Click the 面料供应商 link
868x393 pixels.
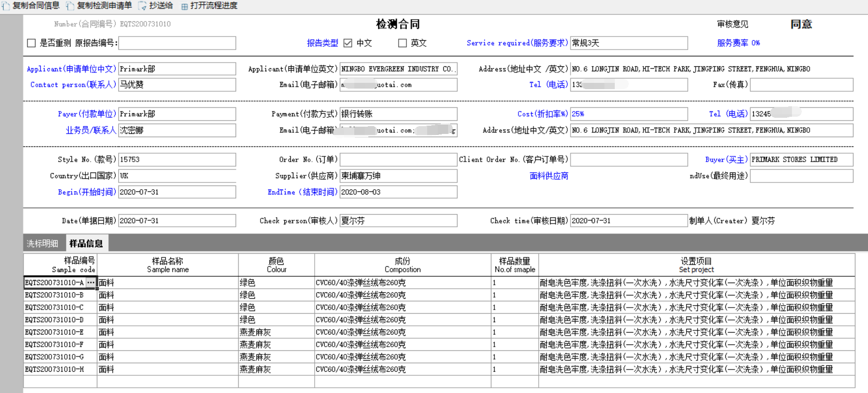[x=549, y=176]
